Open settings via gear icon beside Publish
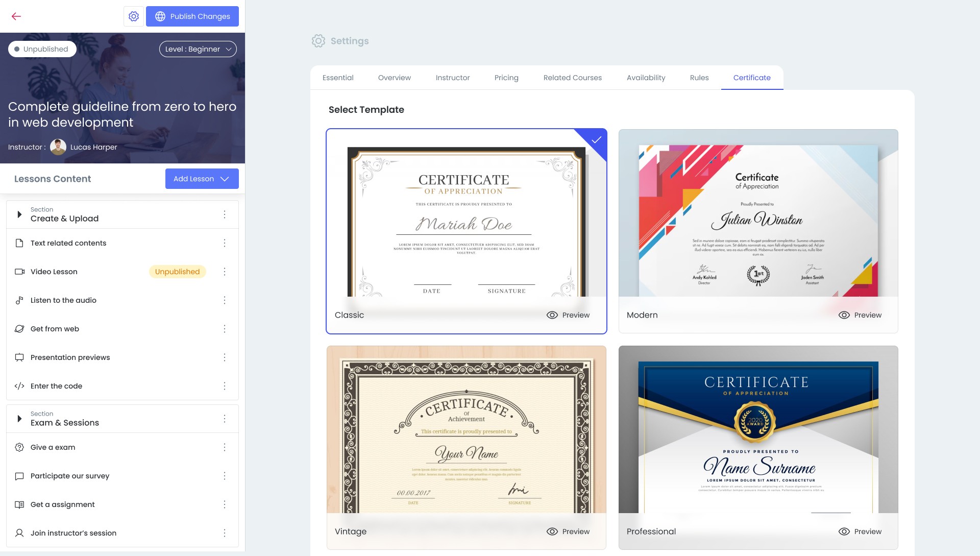Image resolution: width=980 pixels, height=556 pixels. pos(134,16)
